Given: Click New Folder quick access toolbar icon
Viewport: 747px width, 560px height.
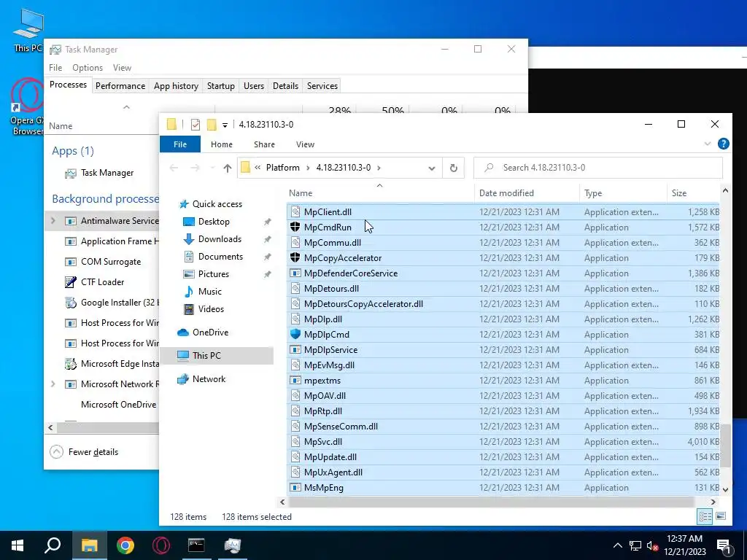Looking at the screenshot, I should point(212,124).
